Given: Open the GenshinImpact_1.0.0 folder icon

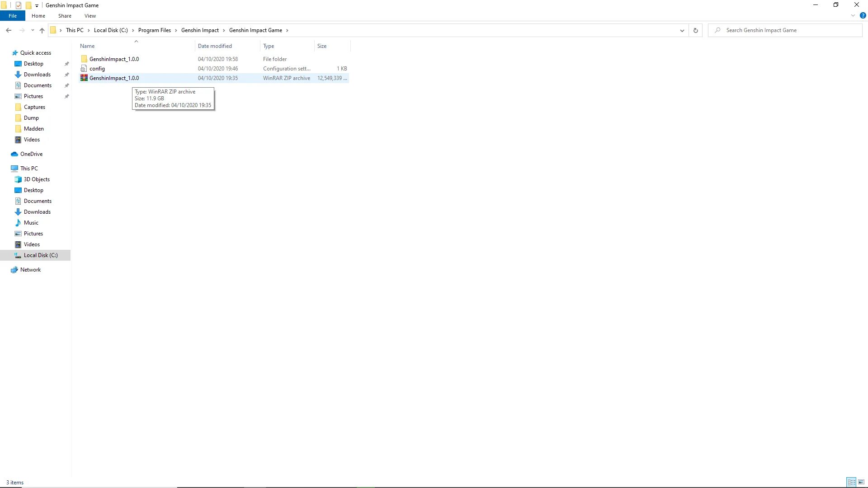Looking at the screenshot, I should [84, 59].
